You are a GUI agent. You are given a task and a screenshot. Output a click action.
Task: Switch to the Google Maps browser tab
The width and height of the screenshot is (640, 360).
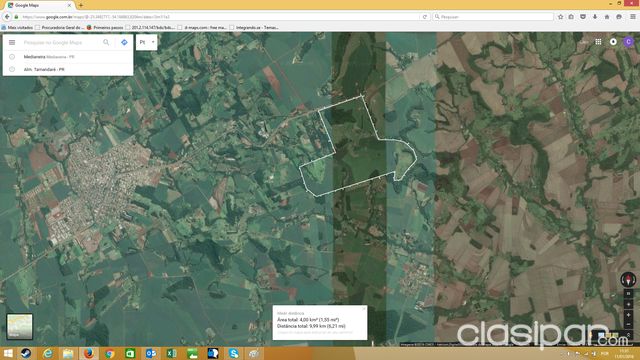[x=39, y=5]
